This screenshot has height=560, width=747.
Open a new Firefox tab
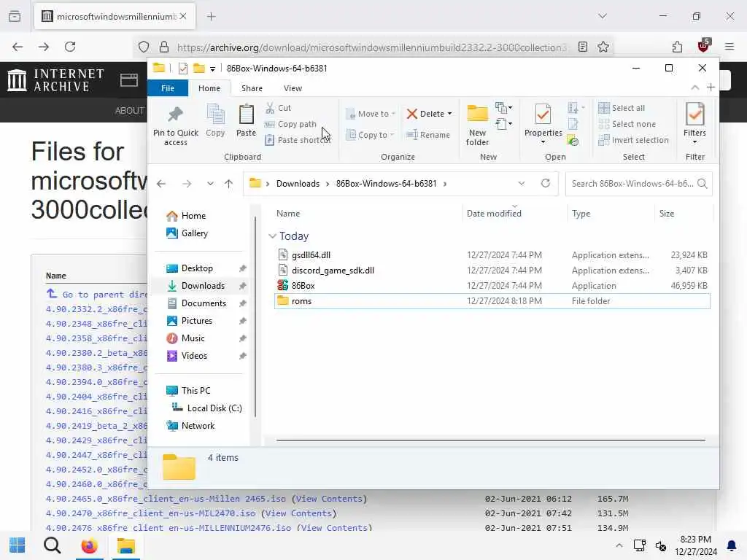click(x=212, y=17)
